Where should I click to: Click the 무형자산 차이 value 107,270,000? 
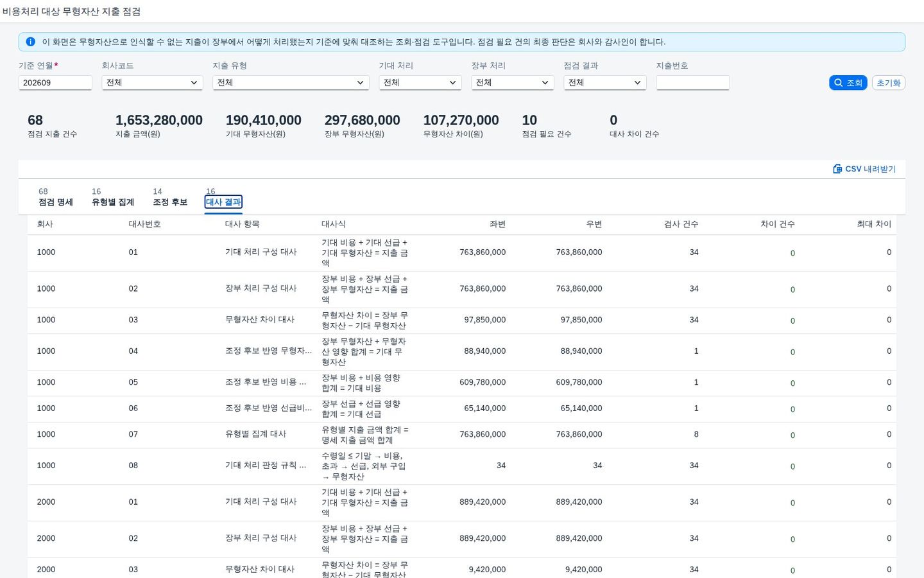(461, 120)
